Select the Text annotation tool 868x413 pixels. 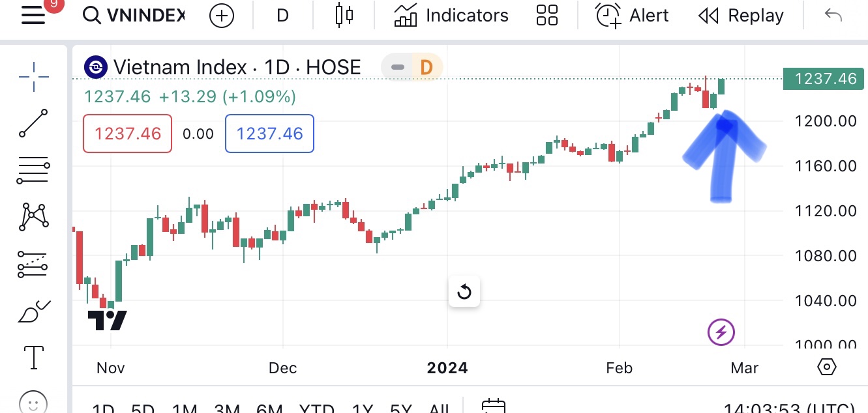[x=33, y=357]
